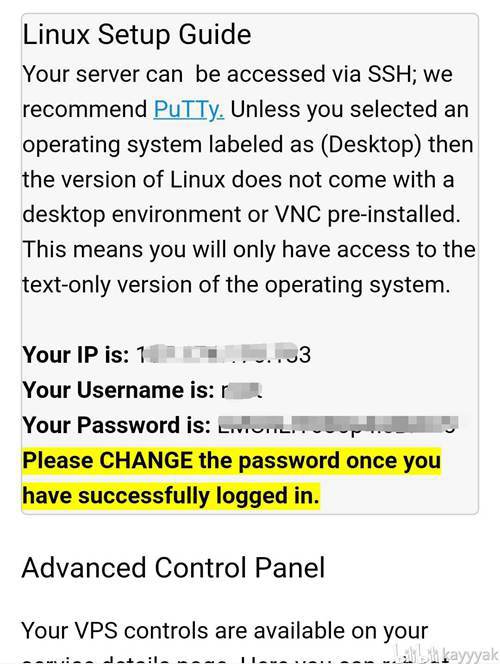The width and height of the screenshot is (500, 664).
Task: Click the 'text-only version' sentence line
Action: [236, 285]
